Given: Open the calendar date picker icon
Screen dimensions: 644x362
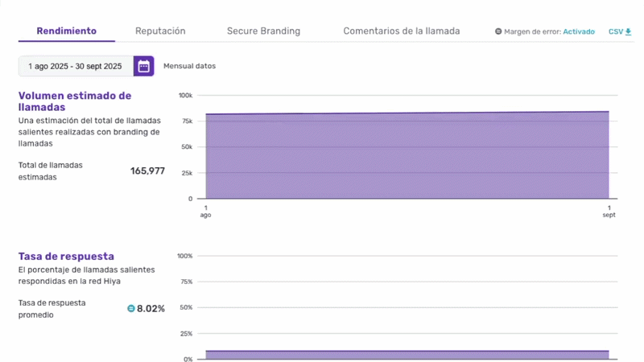Looking at the screenshot, I should [143, 66].
